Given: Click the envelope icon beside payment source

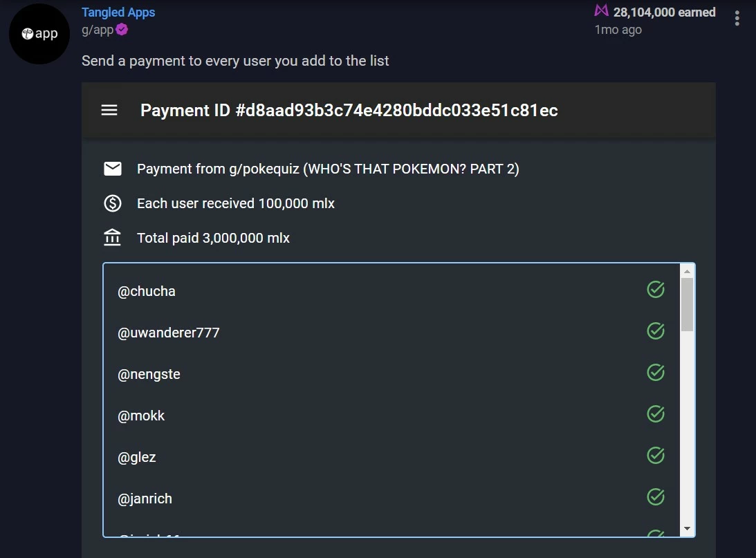Looking at the screenshot, I should [112, 169].
